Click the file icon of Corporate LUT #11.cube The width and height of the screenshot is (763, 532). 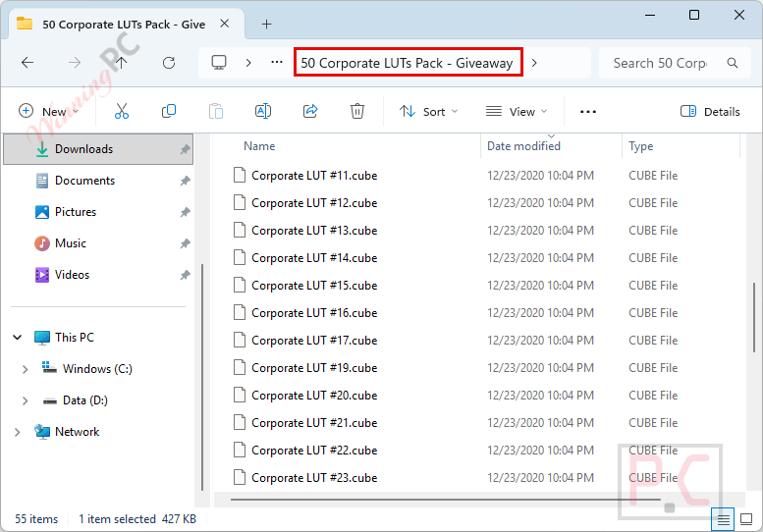point(239,175)
